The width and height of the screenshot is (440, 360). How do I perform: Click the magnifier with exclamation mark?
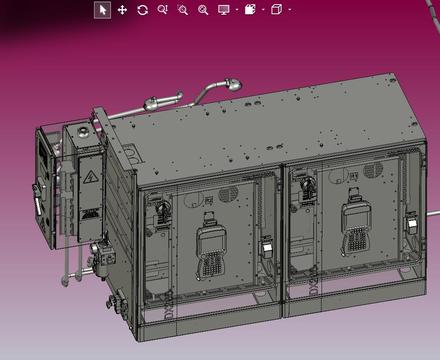point(163,10)
